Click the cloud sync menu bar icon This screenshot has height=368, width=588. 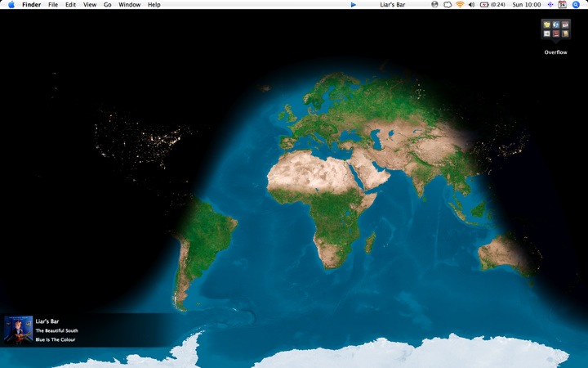coord(448,5)
